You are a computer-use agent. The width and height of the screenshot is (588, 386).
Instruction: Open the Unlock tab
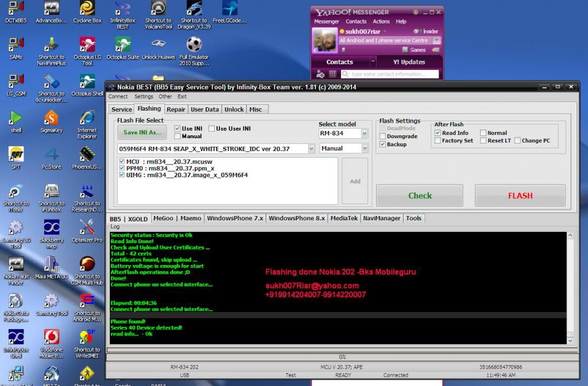tap(234, 110)
